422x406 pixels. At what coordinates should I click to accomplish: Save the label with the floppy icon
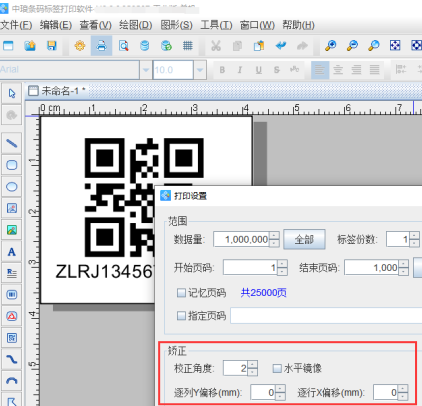[52, 45]
